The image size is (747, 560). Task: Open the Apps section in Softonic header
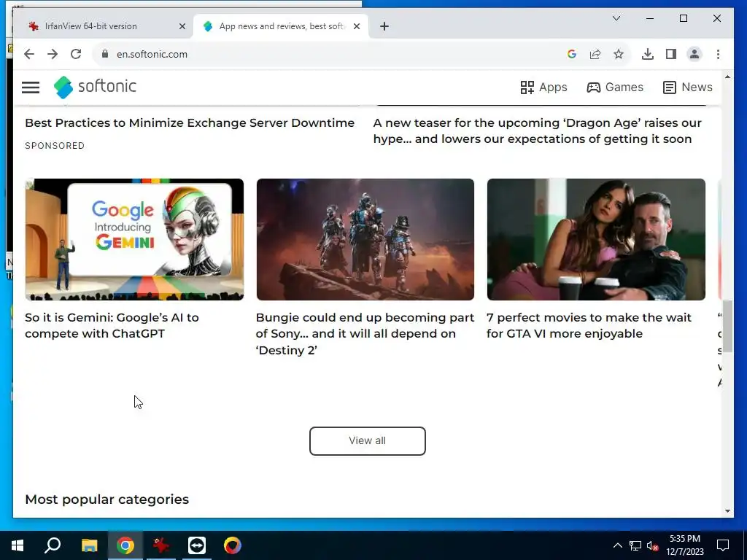[543, 87]
